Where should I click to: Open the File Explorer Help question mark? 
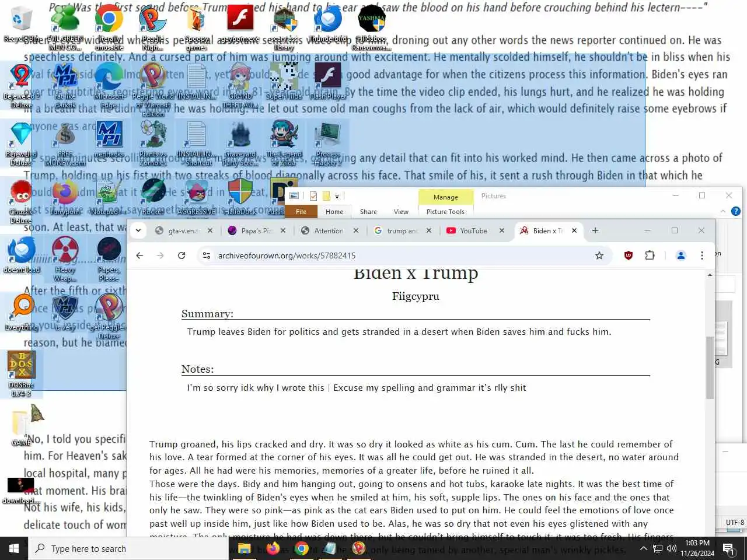[736, 211]
